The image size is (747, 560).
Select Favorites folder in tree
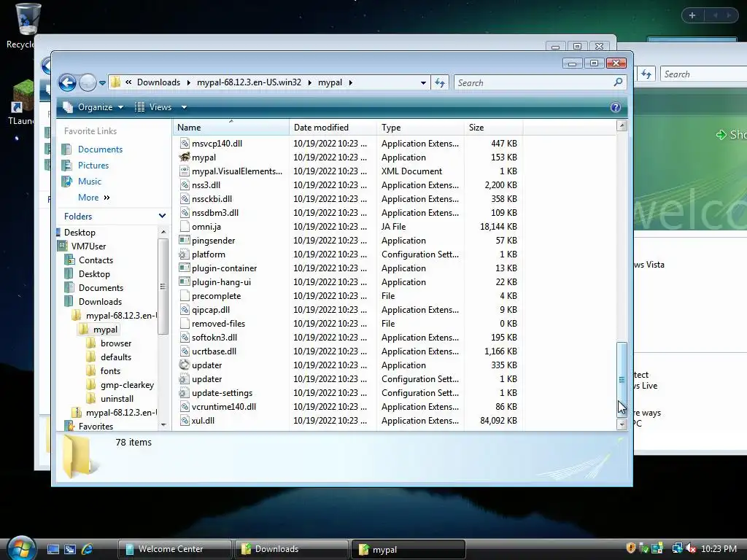[x=96, y=426]
